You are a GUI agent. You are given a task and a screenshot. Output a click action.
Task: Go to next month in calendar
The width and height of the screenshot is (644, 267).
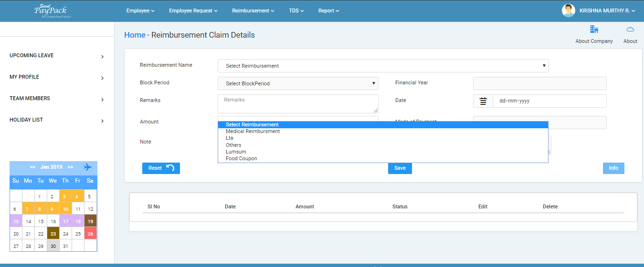pyautogui.click(x=70, y=167)
